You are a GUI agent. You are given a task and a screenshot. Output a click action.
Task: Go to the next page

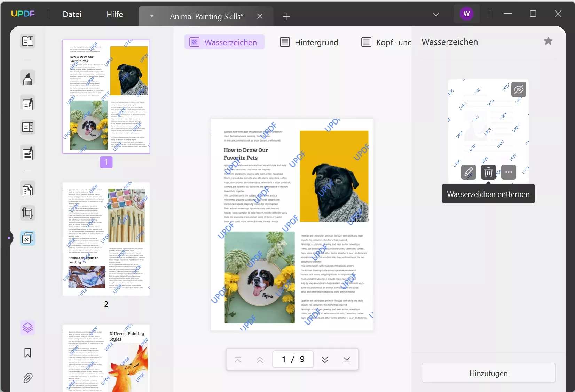tap(325, 360)
